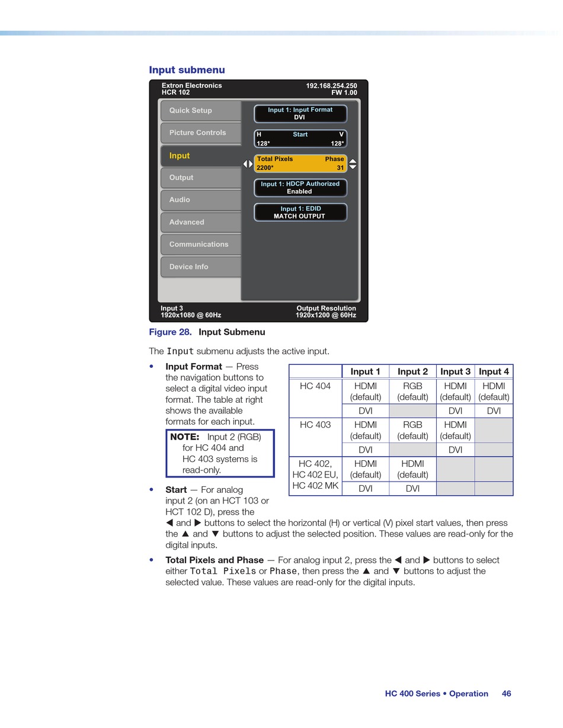Select Total Pixels and Phase field
The image size is (563, 728).
coord(300,163)
